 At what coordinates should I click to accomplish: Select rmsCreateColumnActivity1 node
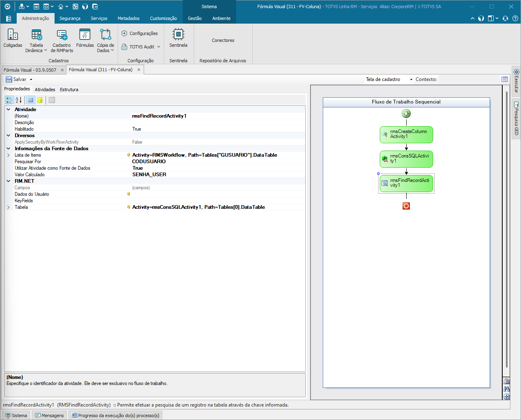(x=406, y=134)
